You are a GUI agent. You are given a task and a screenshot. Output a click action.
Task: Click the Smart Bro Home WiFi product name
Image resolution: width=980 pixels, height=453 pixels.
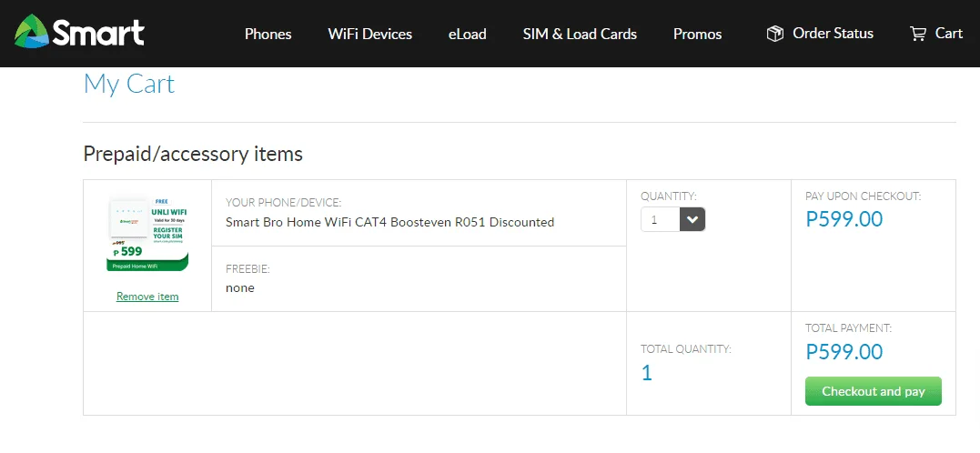pos(390,222)
